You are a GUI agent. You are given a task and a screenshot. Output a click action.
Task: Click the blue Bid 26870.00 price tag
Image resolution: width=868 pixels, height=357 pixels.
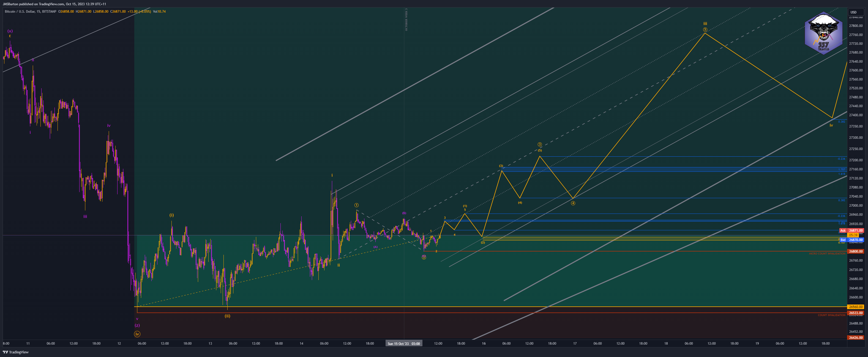click(851, 240)
